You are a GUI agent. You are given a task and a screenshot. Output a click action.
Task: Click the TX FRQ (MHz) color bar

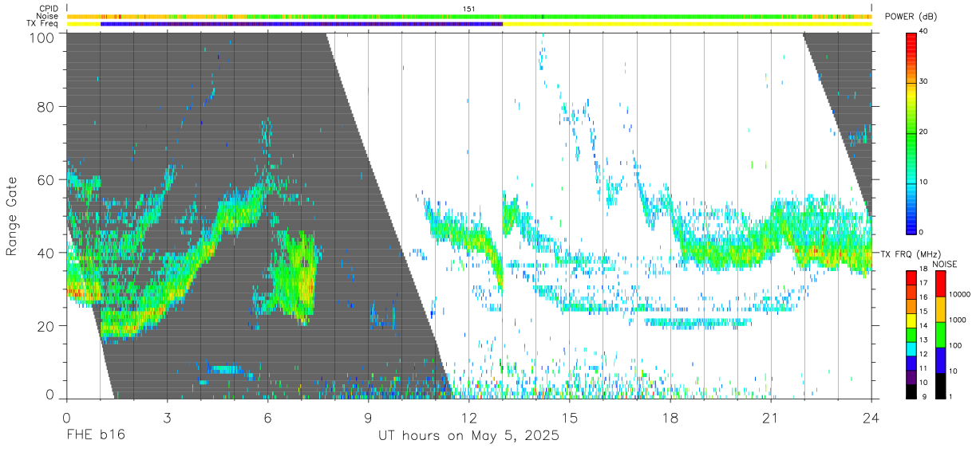pos(911,335)
